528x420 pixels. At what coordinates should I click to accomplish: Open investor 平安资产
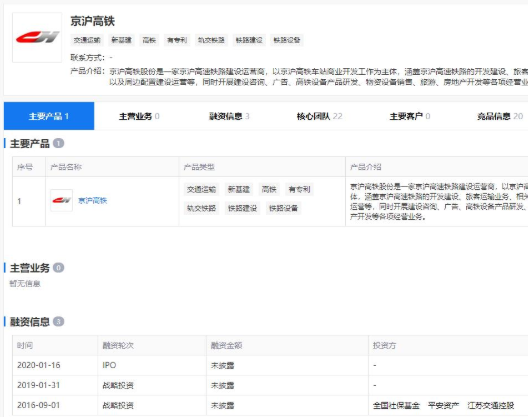point(443,405)
